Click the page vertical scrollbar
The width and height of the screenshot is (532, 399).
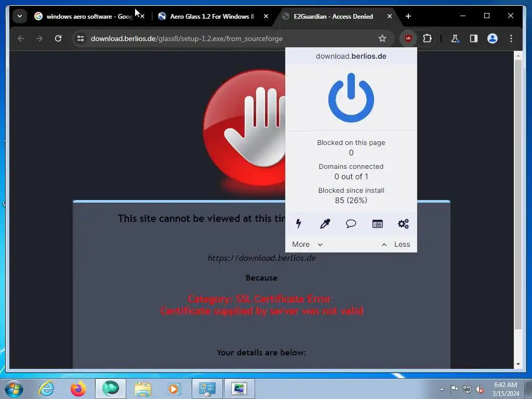[x=518, y=194]
